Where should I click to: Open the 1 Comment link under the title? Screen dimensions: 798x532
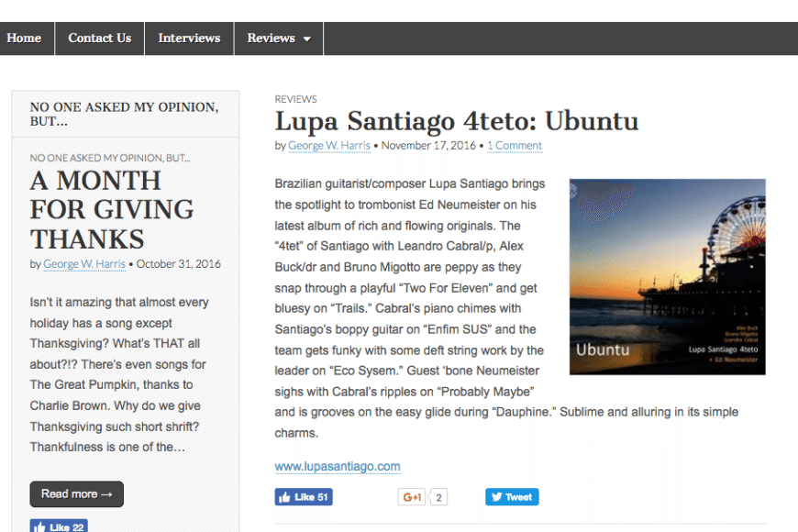point(515,145)
